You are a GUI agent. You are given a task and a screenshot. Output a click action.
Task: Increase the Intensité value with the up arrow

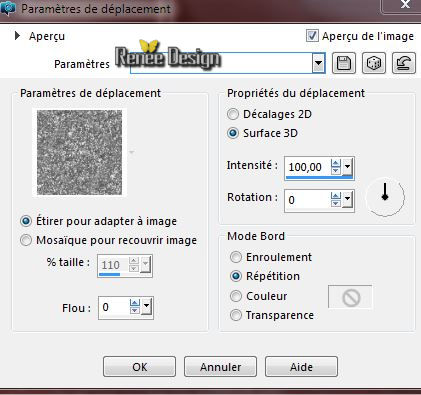pyautogui.click(x=335, y=163)
